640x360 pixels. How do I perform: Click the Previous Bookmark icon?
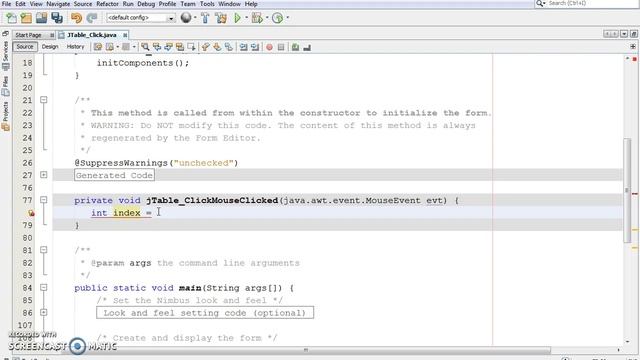[206, 47]
